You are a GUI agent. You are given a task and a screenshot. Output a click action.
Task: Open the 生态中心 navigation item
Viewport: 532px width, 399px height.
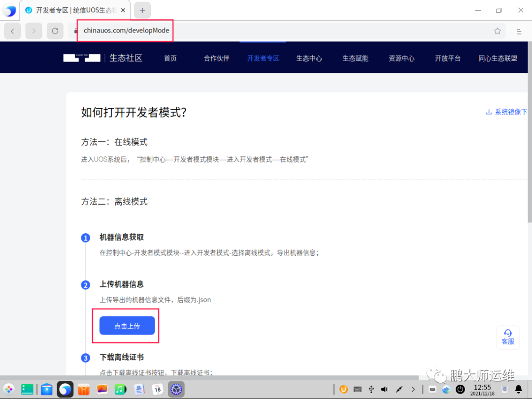309,59
